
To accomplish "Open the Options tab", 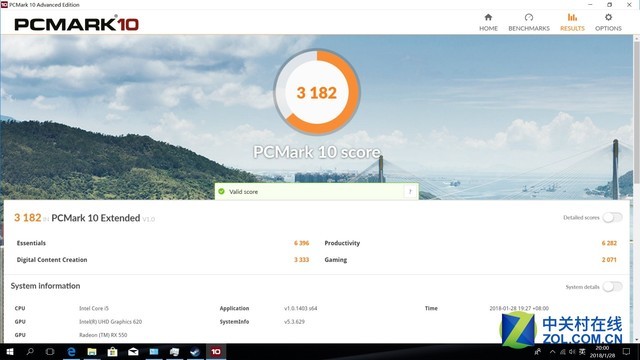I will 608,22.
